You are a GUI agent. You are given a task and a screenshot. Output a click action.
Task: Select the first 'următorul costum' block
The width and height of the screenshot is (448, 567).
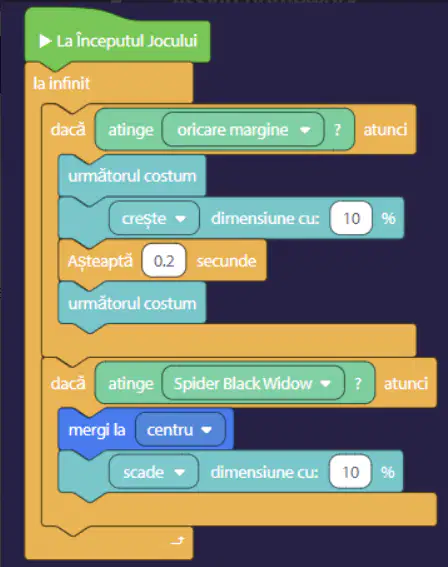[x=132, y=176]
